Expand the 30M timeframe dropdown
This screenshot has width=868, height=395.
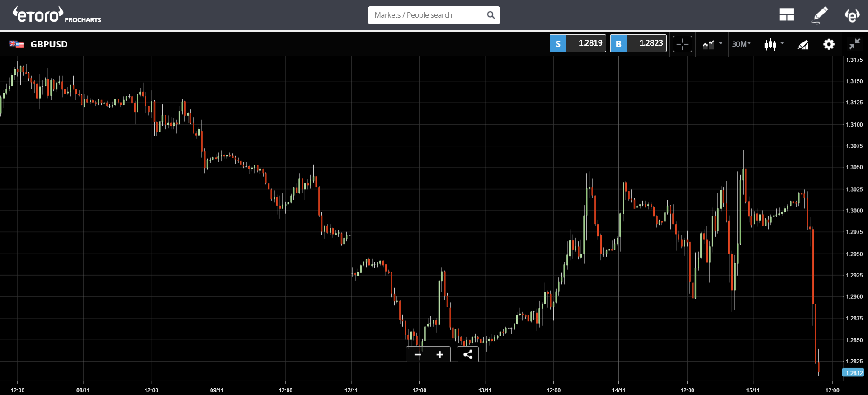pos(741,44)
